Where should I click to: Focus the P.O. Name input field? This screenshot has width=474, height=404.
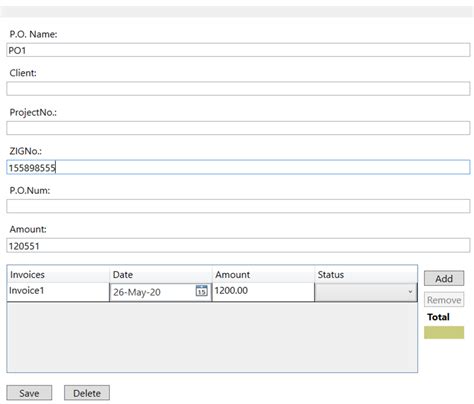(238, 50)
